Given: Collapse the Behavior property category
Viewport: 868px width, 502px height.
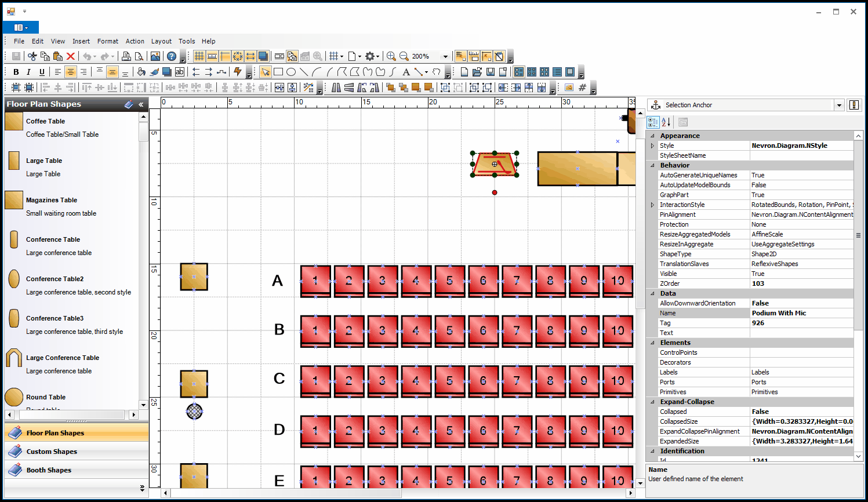Looking at the screenshot, I should tap(652, 165).
